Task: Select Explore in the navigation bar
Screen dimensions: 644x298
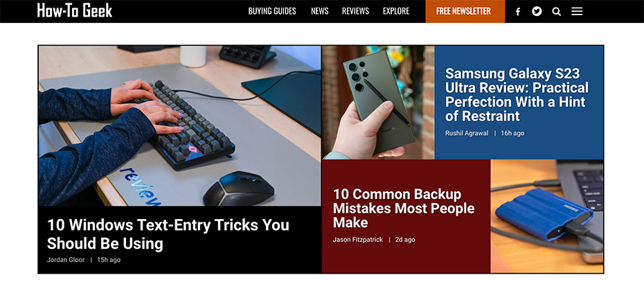Action: click(396, 11)
